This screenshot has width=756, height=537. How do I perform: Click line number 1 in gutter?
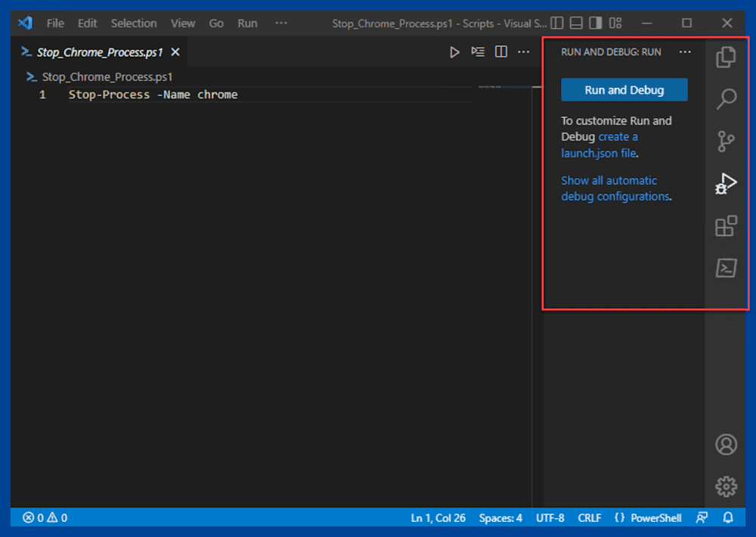click(x=42, y=95)
